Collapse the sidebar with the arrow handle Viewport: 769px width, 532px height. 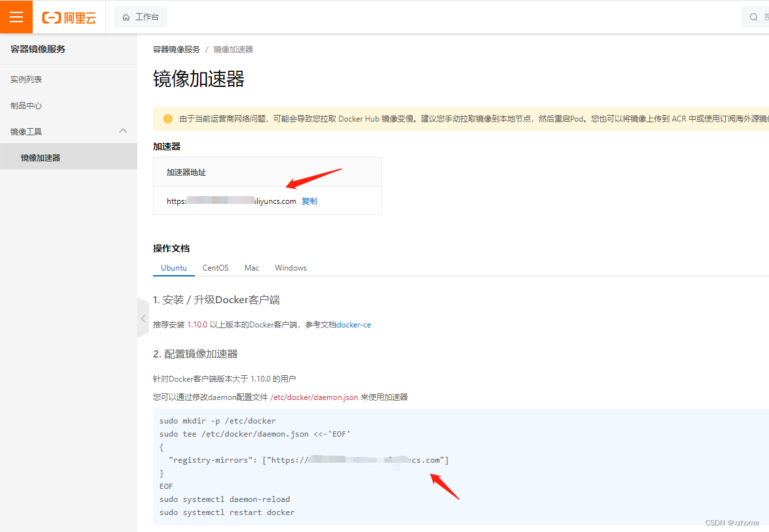(143, 318)
